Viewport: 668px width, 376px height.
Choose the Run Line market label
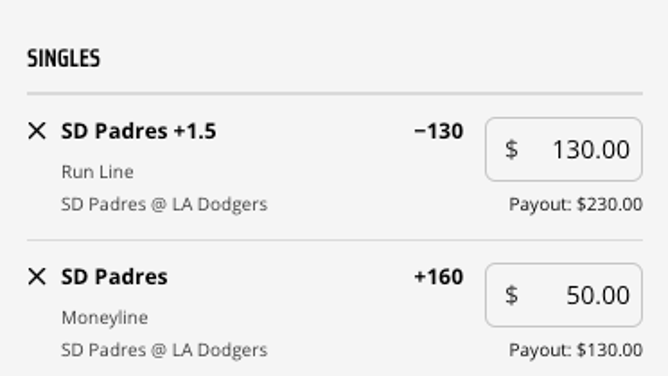pyautogui.click(x=98, y=172)
